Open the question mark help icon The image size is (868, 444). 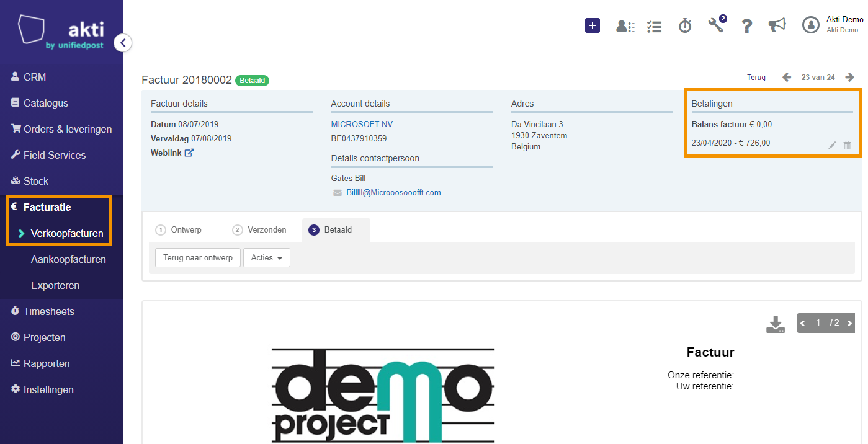click(x=747, y=26)
